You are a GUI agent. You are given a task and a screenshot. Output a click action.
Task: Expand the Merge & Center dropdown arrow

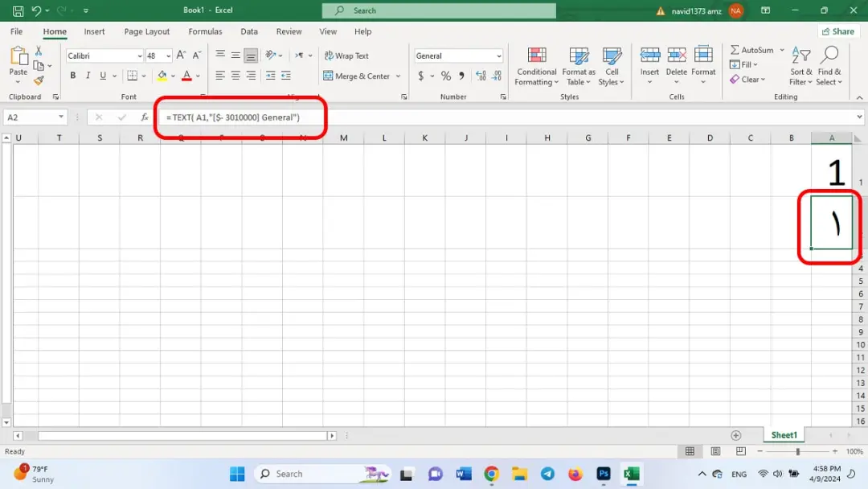[x=398, y=76]
